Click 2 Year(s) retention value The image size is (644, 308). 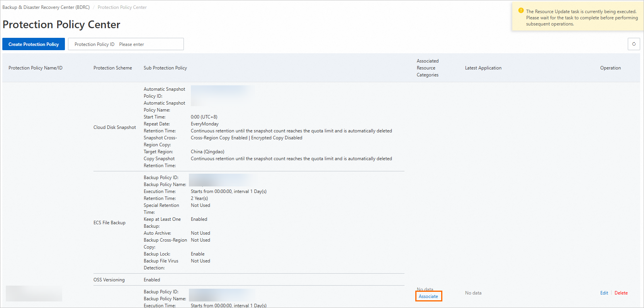199,198
